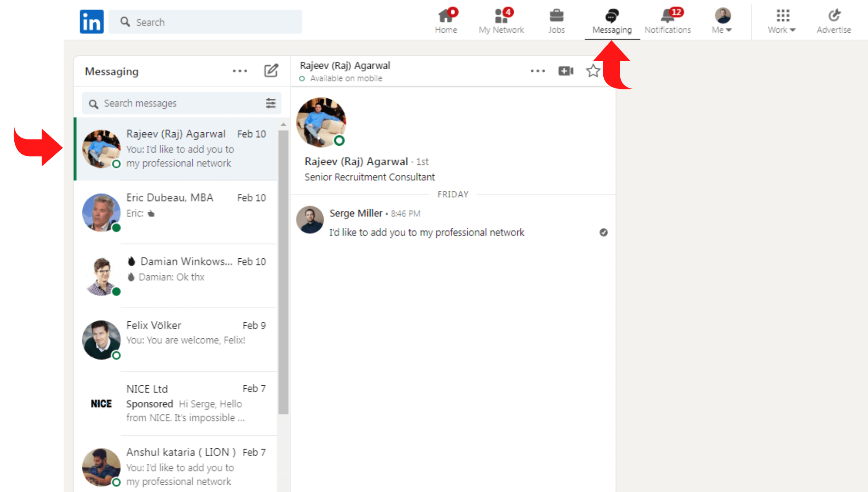
Task: Expand Work dropdown in navigation bar
Action: (x=781, y=21)
